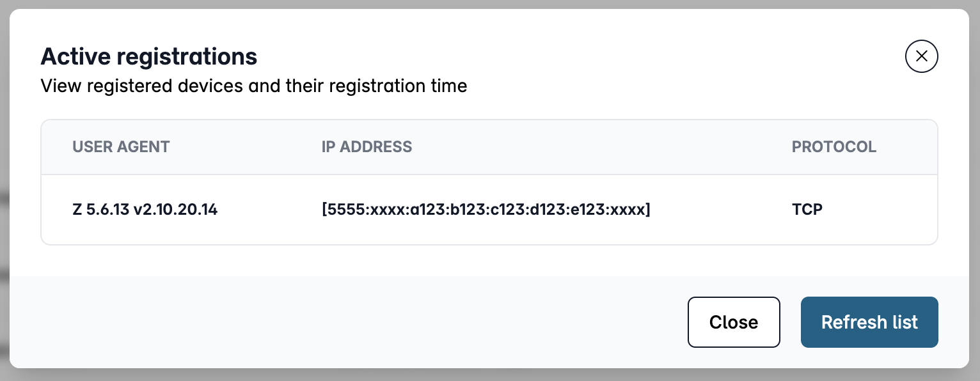Image resolution: width=980 pixels, height=381 pixels.
Task: Click the Z 5.6.13 user agent entry
Action: click(145, 209)
